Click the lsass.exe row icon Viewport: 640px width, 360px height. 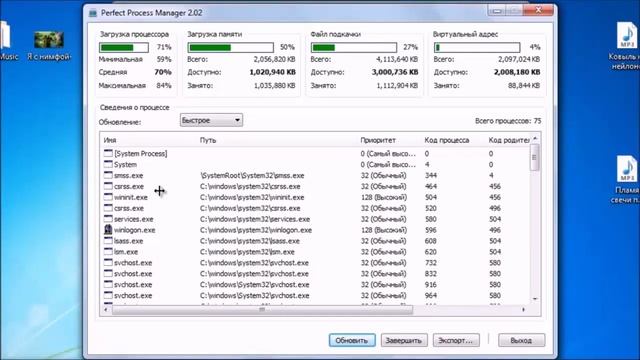[x=108, y=240]
